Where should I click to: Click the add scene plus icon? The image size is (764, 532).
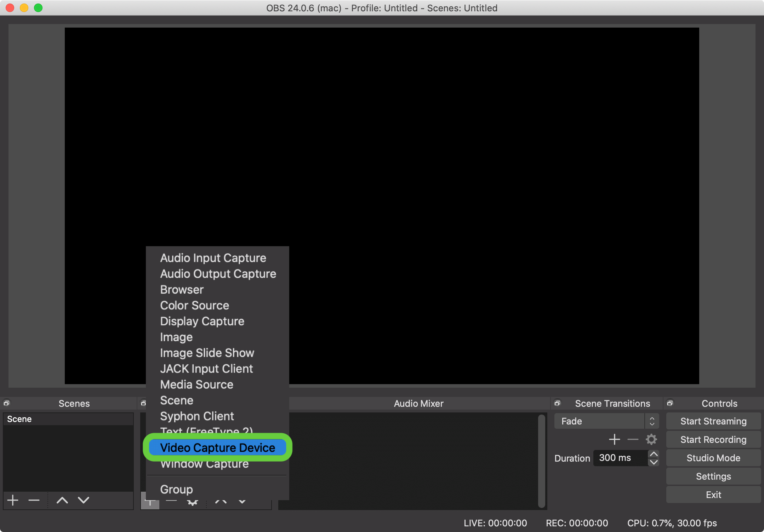tap(13, 500)
